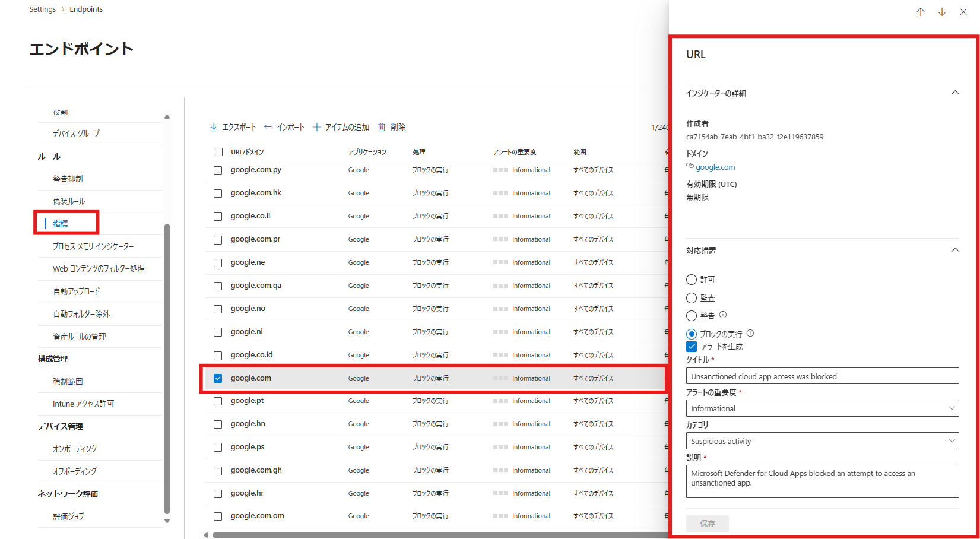Viewport: 980px width, 539px height.
Task: Open 強制範囲 in the sidebar
Action: (x=68, y=382)
